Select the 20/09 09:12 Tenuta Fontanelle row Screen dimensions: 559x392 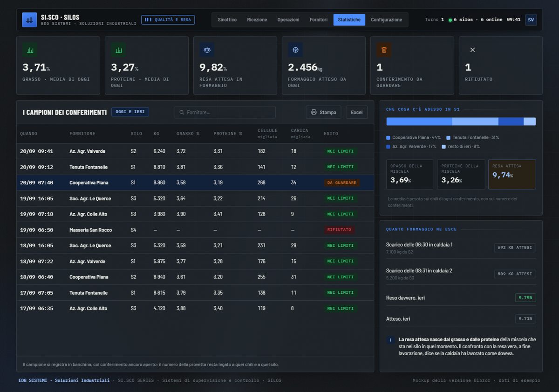coord(195,167)
